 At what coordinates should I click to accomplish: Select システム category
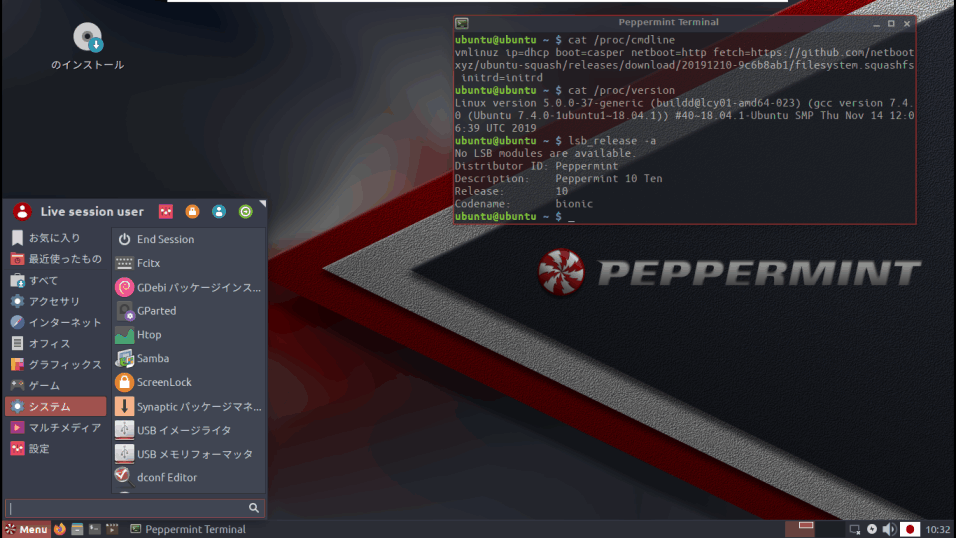tap(55, 406)
